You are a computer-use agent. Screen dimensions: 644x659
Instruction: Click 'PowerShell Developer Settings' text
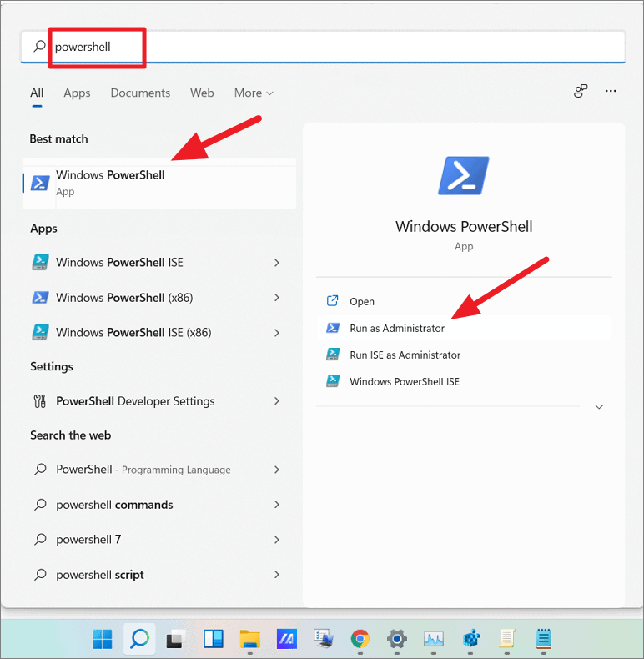[135, 401]
